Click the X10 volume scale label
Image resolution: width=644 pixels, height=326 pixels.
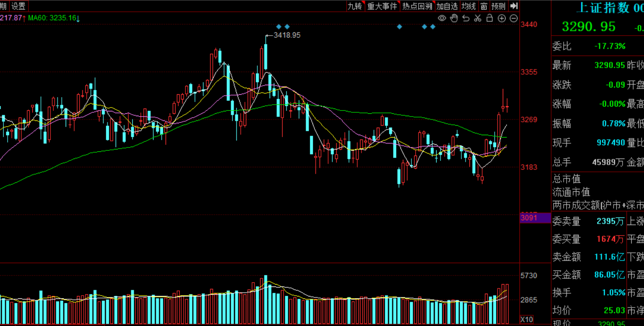[527, 319]
